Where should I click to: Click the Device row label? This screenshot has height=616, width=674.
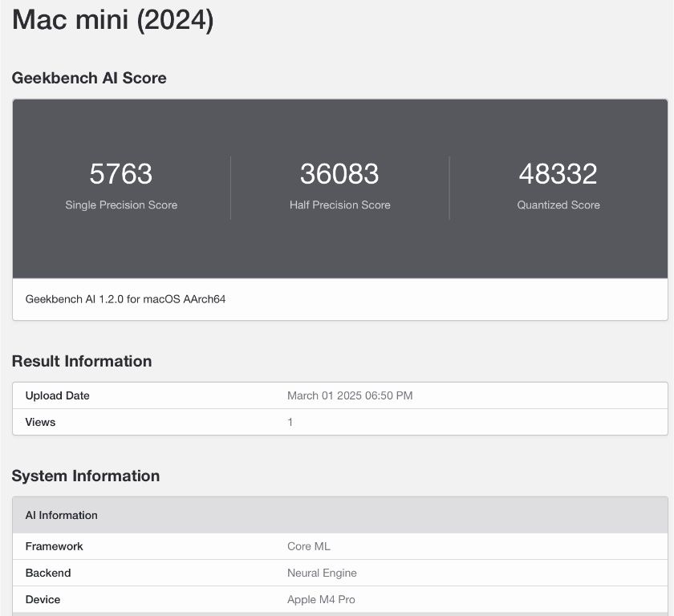point(43,599)
